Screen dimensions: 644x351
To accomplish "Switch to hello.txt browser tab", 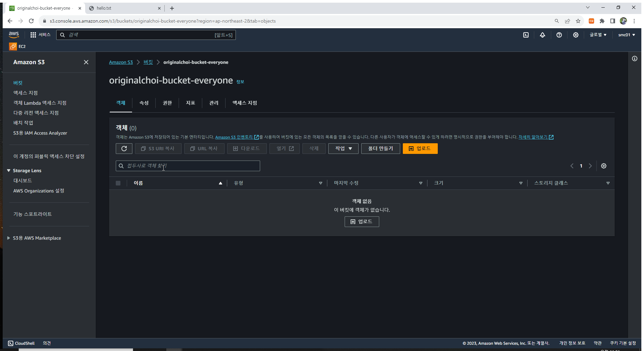I will point(125,8).
